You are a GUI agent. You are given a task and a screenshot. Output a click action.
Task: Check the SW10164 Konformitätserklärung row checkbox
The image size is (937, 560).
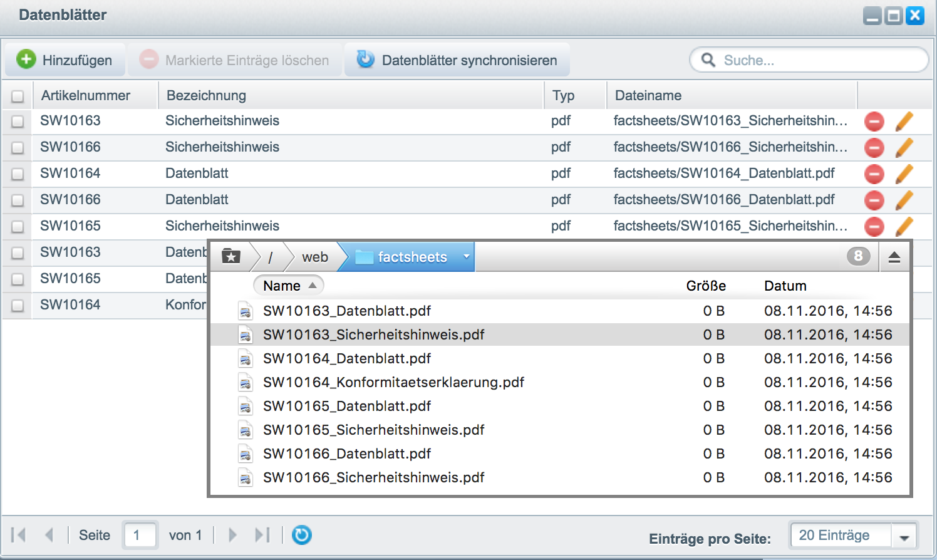click(18, 305)
